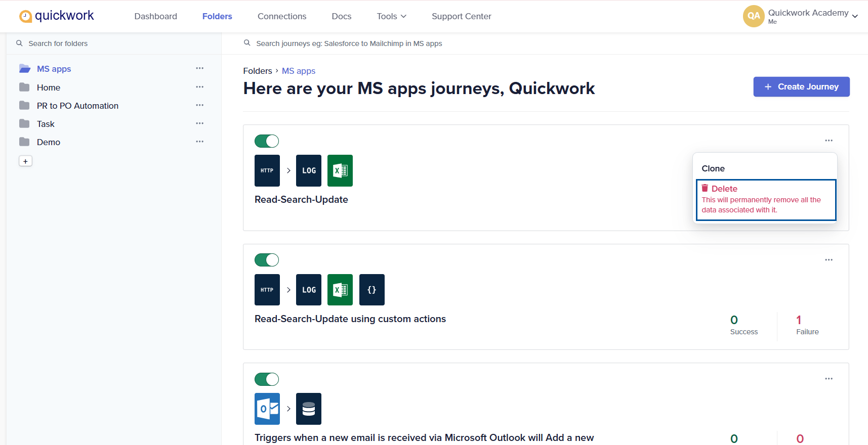The image size is (868, 445).
Task: Click the Create Journey button
Action: (x=801, y=86)
